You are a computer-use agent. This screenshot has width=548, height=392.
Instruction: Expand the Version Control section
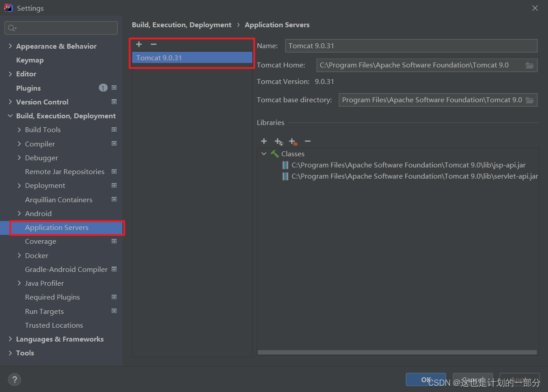10,102
